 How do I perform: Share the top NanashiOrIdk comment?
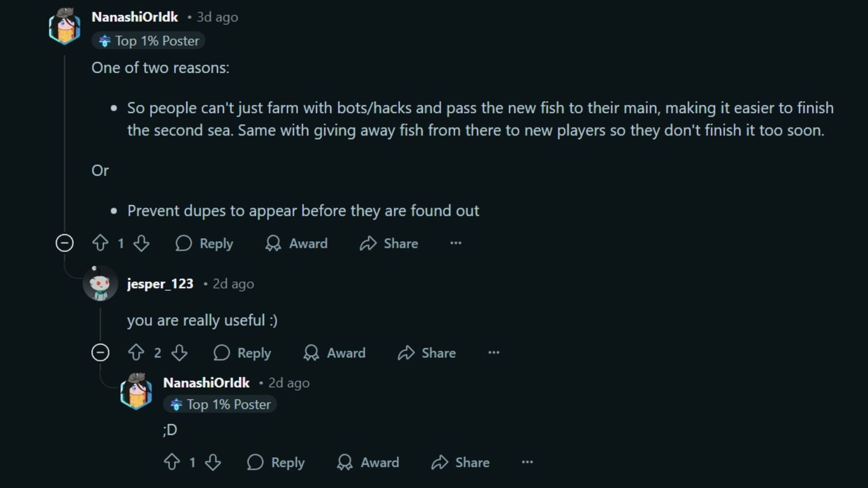tap(389, 243)
